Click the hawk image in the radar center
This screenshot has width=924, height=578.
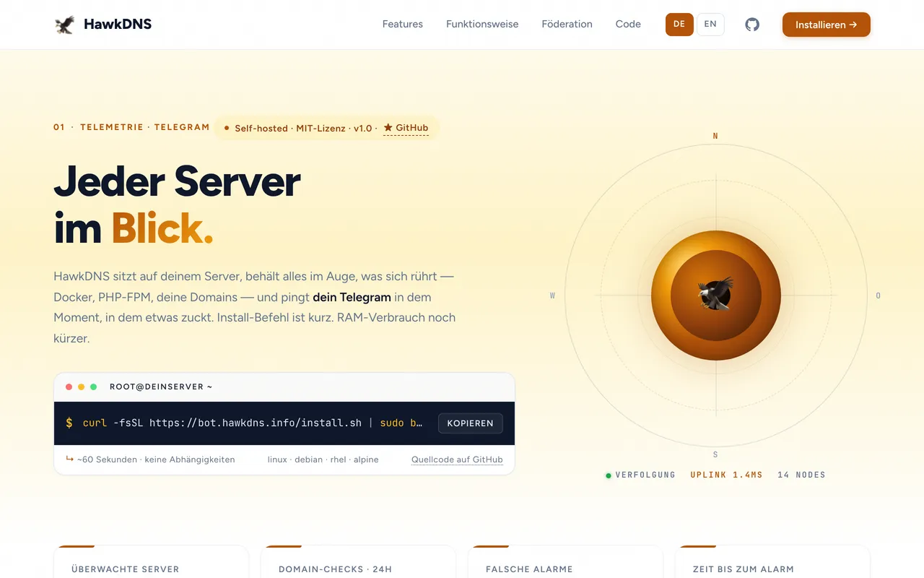(x=715, y=293)
